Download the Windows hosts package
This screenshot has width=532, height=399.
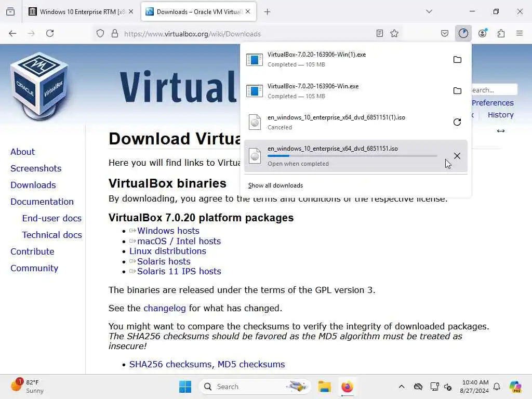tap(168, 231)
